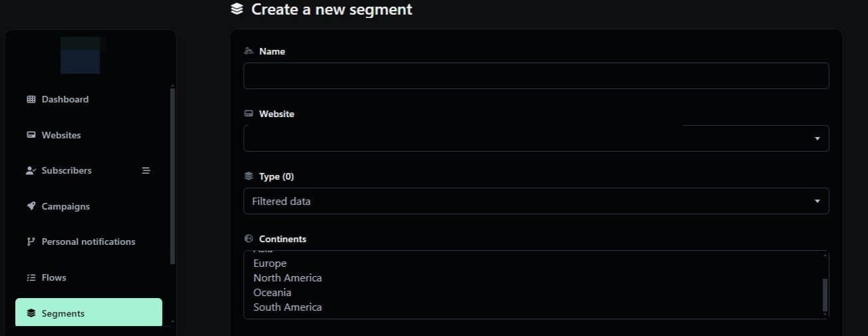
Task: Open the Dashboard menu item
Action: pyautogui.click(x=65, y=99)
